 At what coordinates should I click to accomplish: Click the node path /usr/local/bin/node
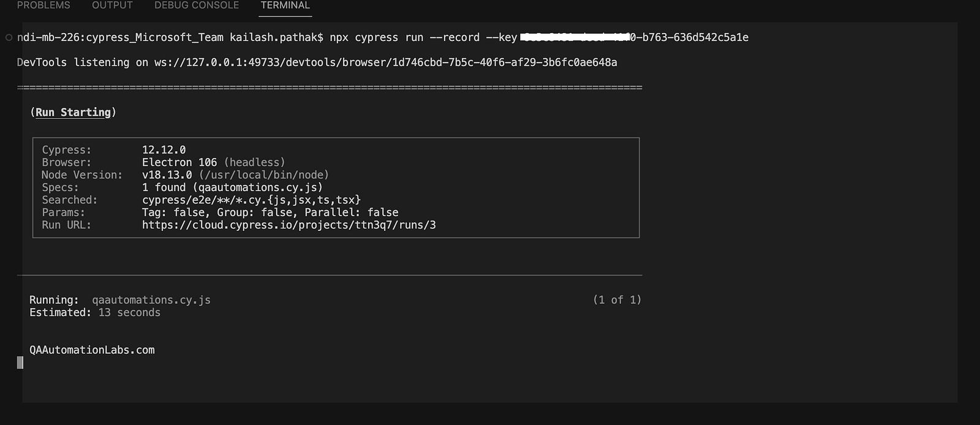coord(264,175)
